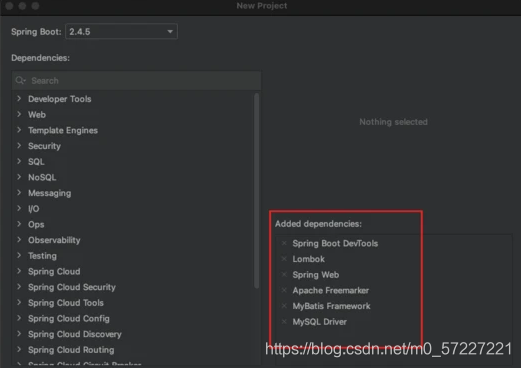Screen dimensions: 521x368
Task: Remove Lombok dependency X icon
Action: tap(284, 259)
